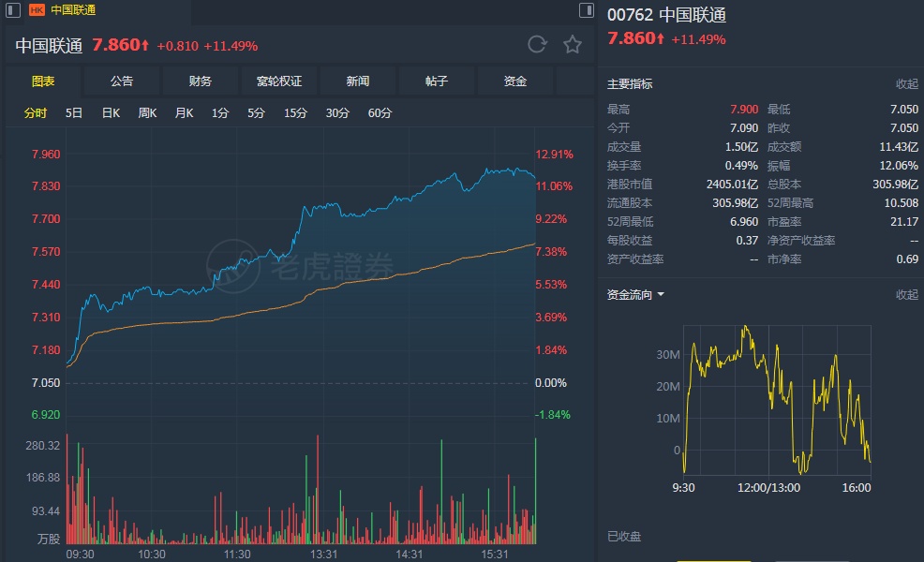Switch to the 资金 tab
Viewport: 924px width, 562px height.
pyautogui.click(x=515, y=81)
